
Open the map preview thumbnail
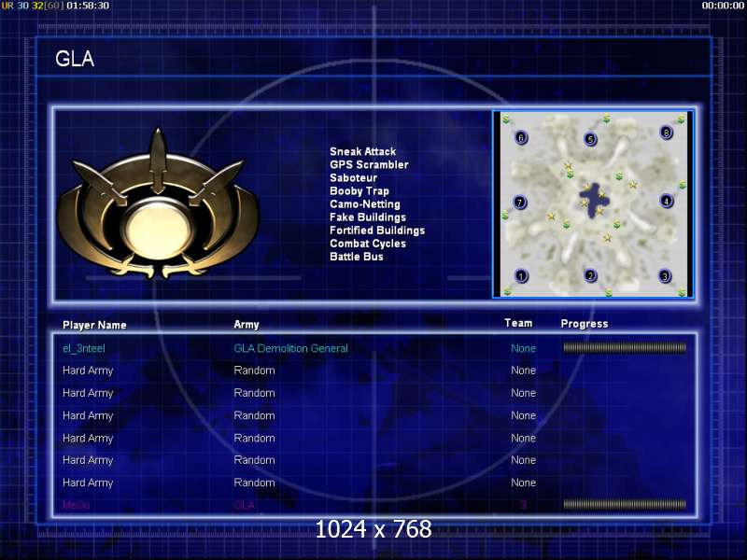click(593, 204)
